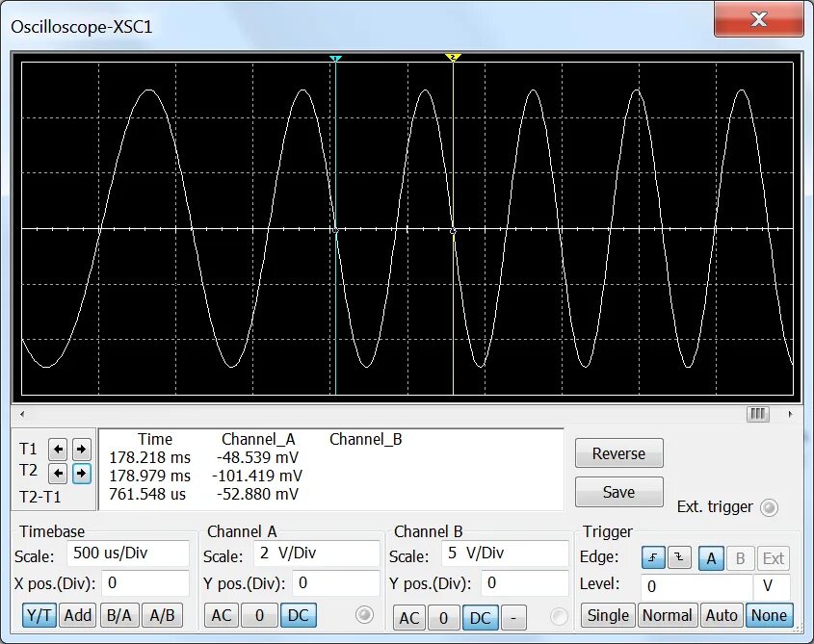Open Trigger Level unit V selector
The width and height of the screenshot is (814, 644).
pos(772,587)
